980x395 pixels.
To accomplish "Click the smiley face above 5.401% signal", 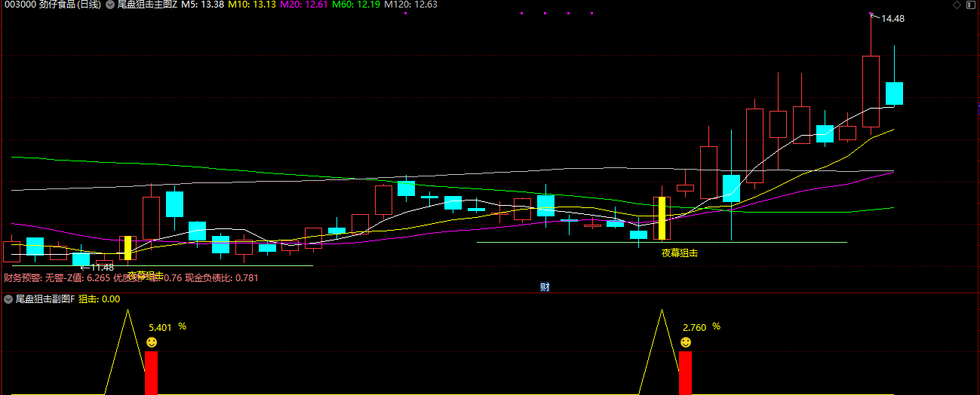I will coord(152,343).
